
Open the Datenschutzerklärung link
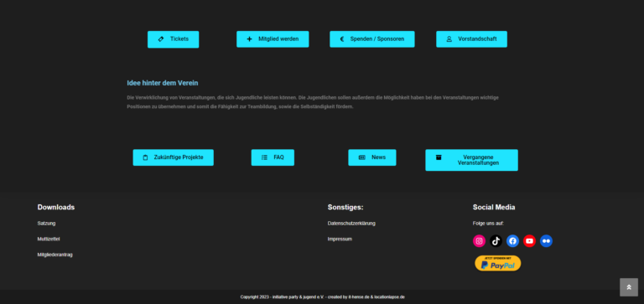351,224
